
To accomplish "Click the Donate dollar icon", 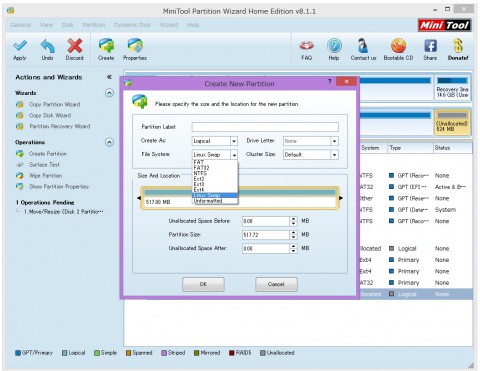I will point(458,46).
